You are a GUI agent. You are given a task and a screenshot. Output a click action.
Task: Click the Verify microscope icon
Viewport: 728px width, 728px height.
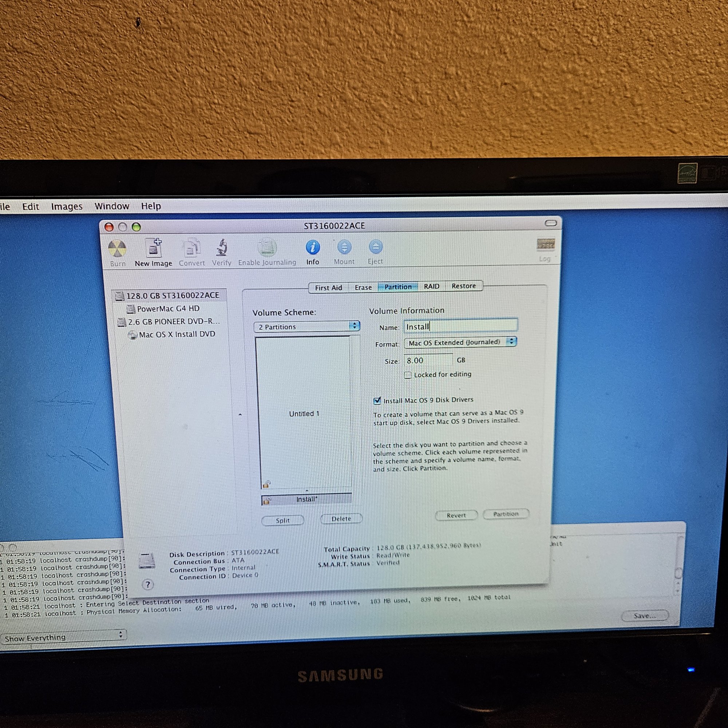coord(222,248)
